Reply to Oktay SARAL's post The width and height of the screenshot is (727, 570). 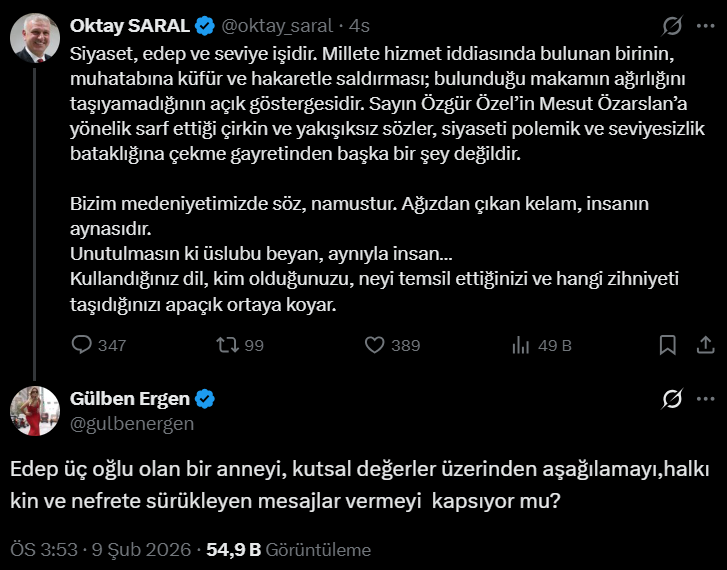(83, 345)
